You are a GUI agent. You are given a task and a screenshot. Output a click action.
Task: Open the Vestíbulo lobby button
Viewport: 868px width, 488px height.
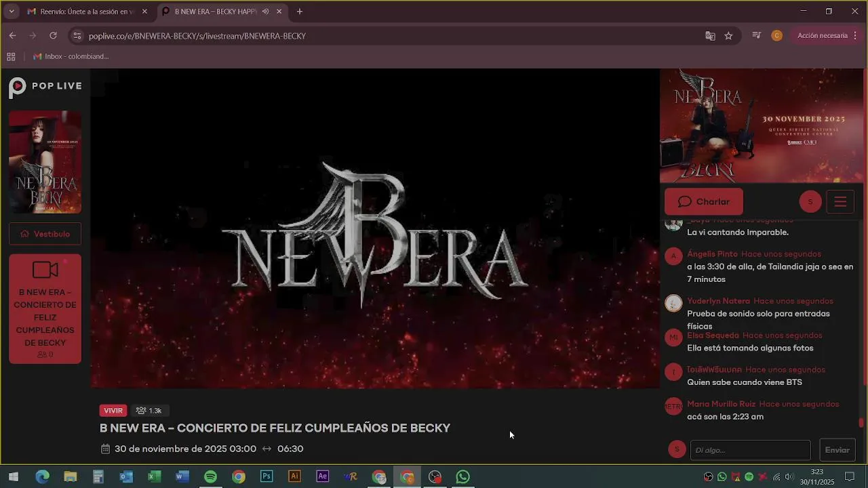[x=45, y=234]
